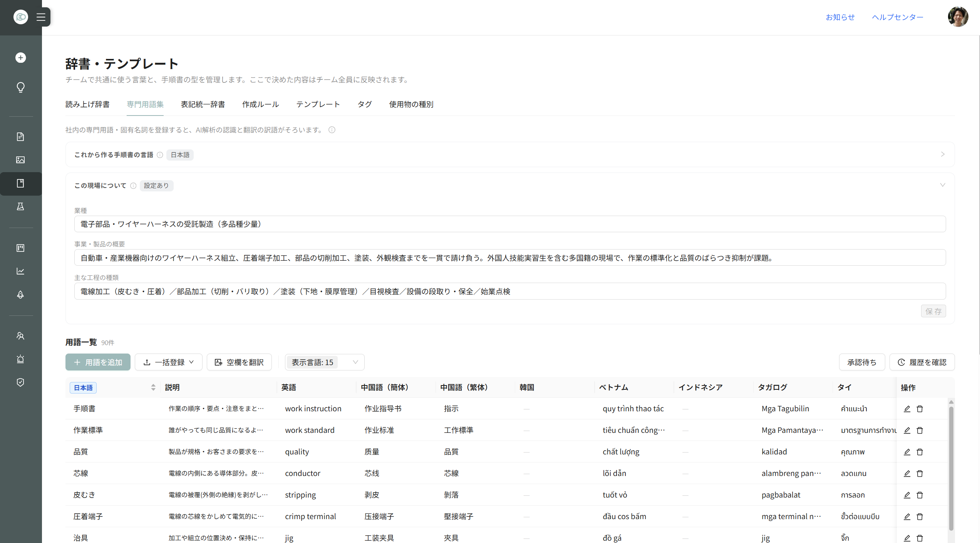The image size is (980, 543).
Task: Open the line chart analytics sidebar icon
Action: point(21,271)
